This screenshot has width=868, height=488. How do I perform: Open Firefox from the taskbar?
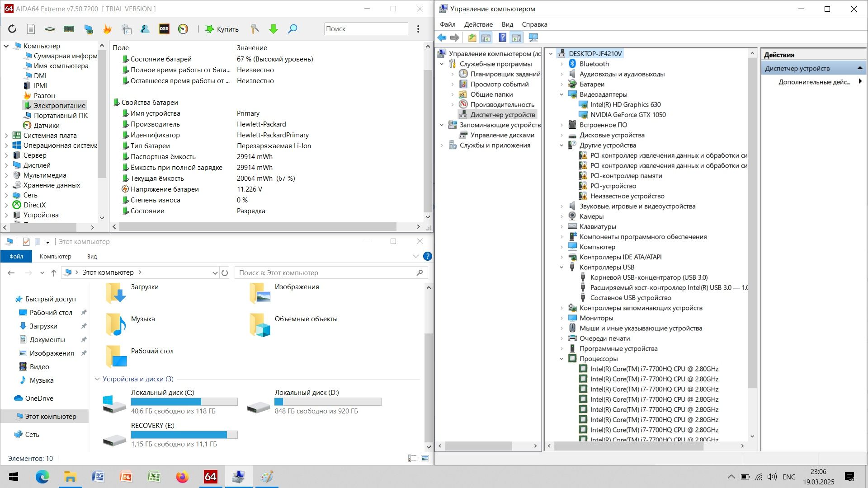[x=183, y=477]
